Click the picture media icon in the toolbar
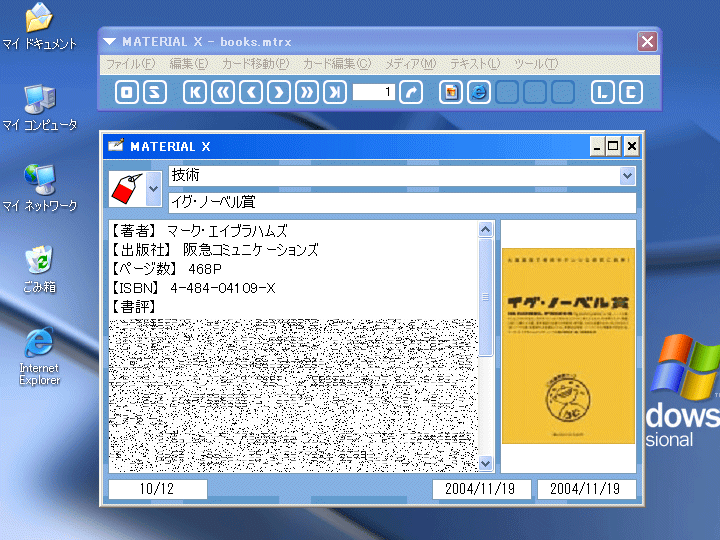 451,92
